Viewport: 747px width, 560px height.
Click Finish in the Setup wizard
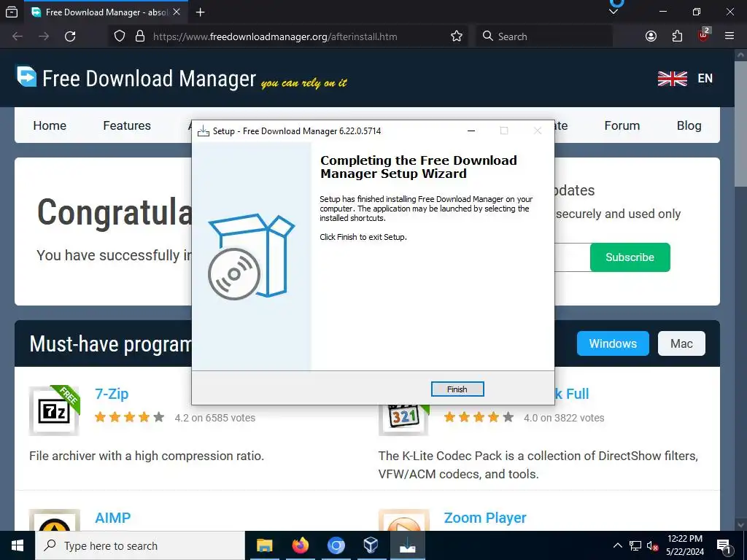[x=457, y=389]
